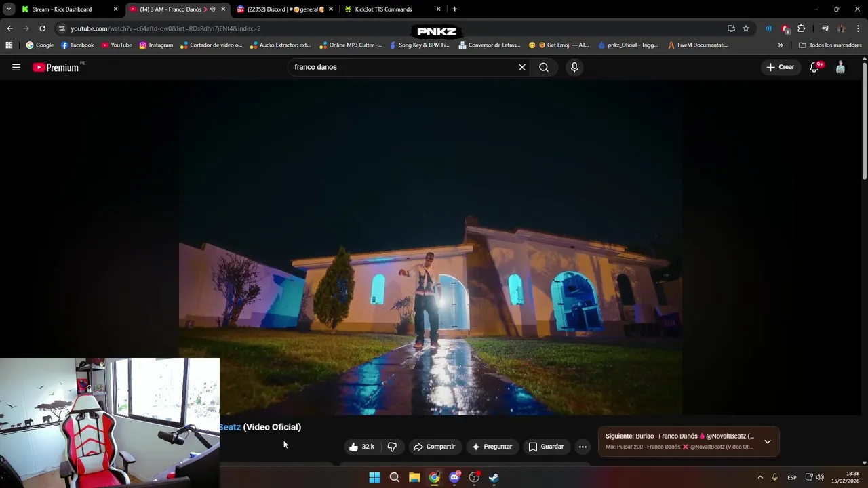Open Chrome three-dot main menu
This screenshot has width=868, height=488.
859,28
